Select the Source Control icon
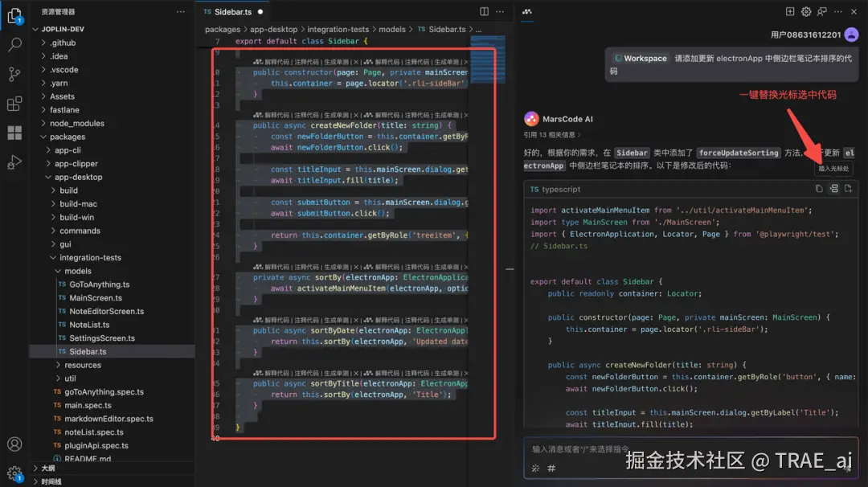The height and width of the screenshot is (487, 868). [14, 75]
